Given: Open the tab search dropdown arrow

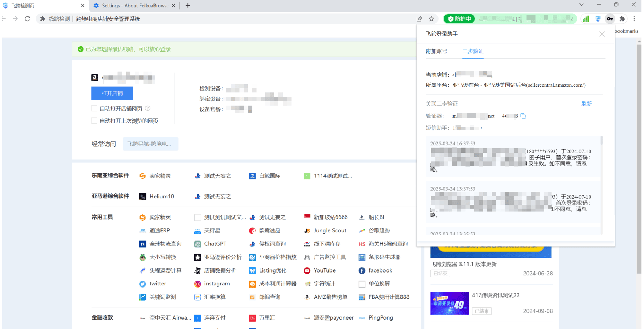Looking at the screenshot, I should point(581,5).
